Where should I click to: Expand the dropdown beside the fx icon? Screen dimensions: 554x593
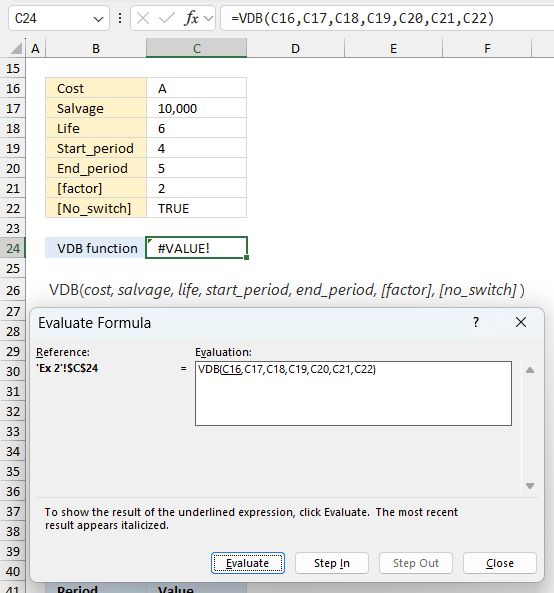tap(208, 18)
